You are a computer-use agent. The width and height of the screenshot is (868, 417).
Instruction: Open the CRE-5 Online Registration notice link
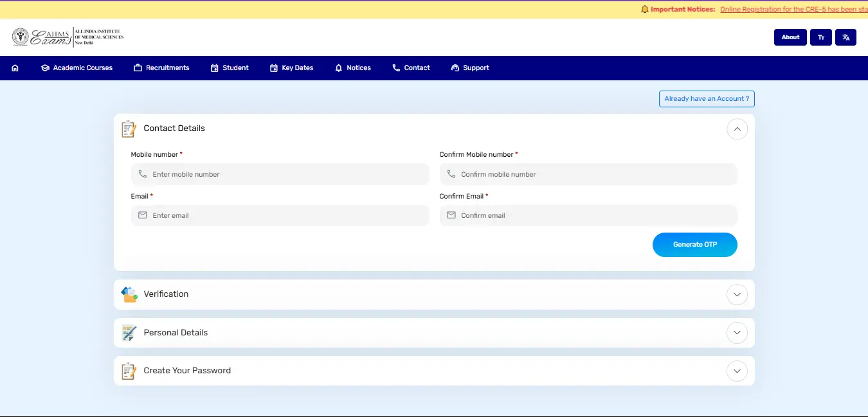point(794,9)
